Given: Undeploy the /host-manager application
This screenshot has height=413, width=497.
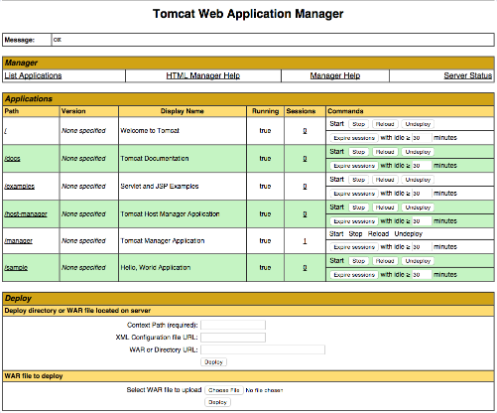Looking at the screenshot, I should click(x=418, y=207).
